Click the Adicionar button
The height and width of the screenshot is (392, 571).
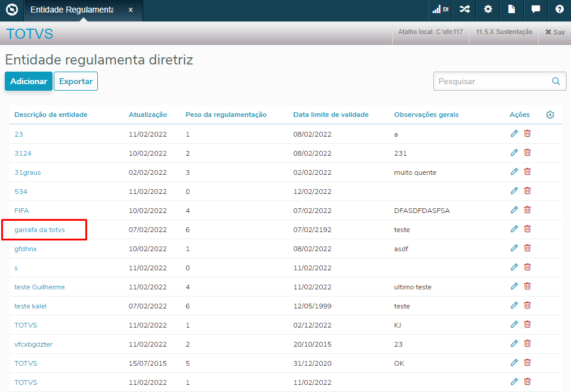[29, 81]
